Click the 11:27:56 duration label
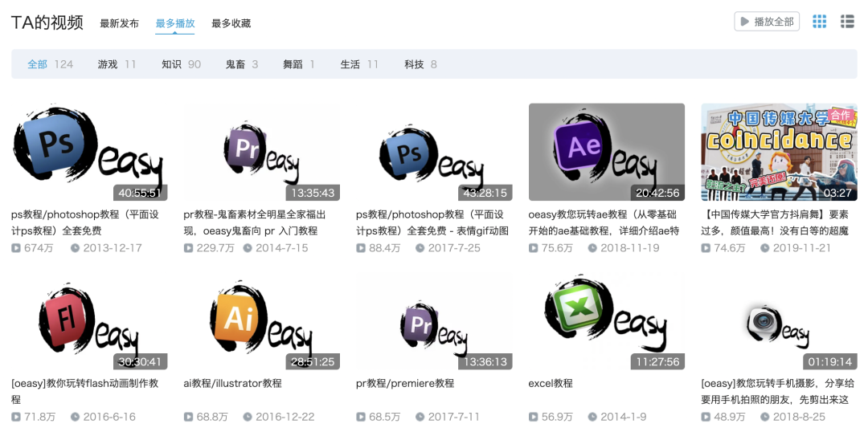Screen dimensions: 868x432 click(x=657, y=362)
